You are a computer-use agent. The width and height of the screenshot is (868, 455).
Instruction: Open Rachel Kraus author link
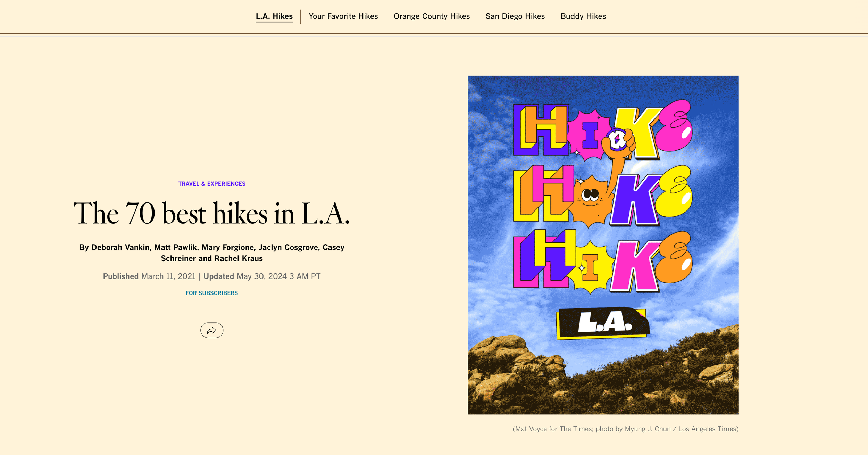click(239, 258)
